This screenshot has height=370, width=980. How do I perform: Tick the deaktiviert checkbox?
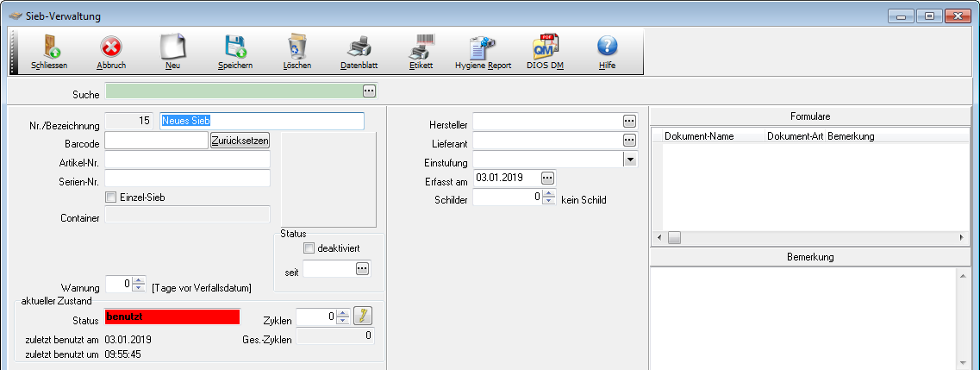coord(309,248)
